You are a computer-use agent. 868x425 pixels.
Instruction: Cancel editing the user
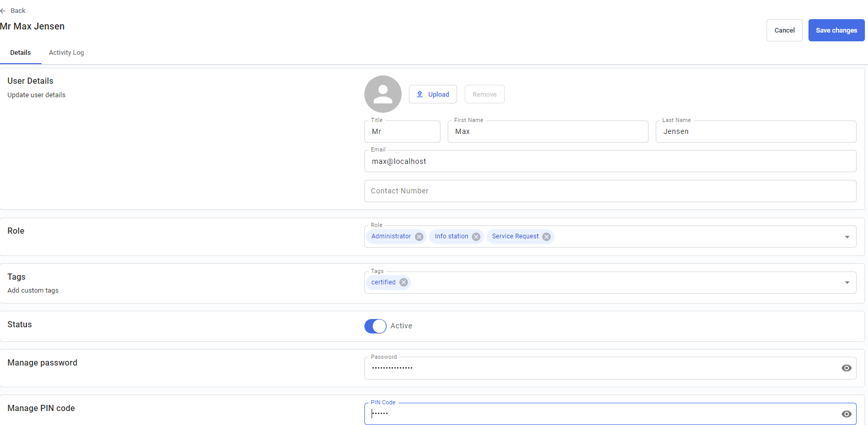coord(785,31)
